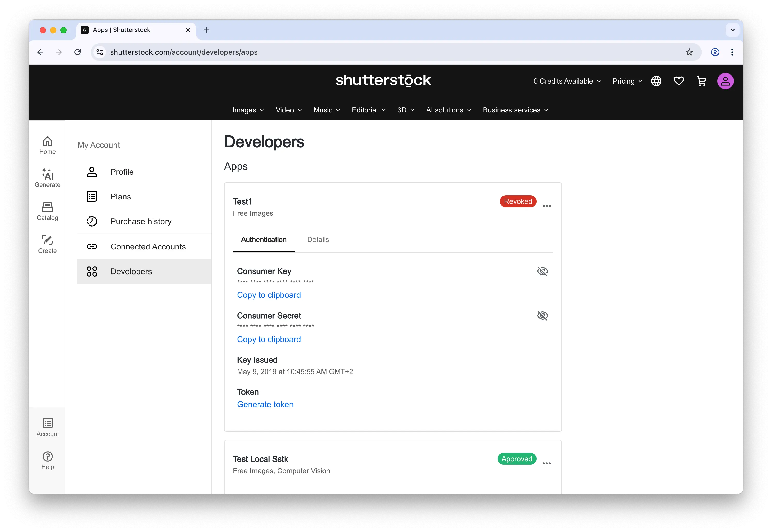Generate a new token for Test1
This screenshot has height=532, width=772.
pos(265,404)
